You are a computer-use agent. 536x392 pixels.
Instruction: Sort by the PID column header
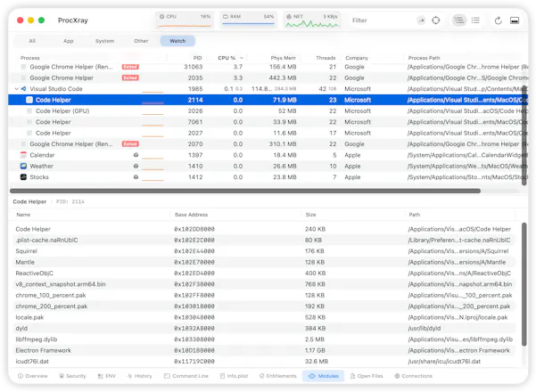(x=197, y=58)
